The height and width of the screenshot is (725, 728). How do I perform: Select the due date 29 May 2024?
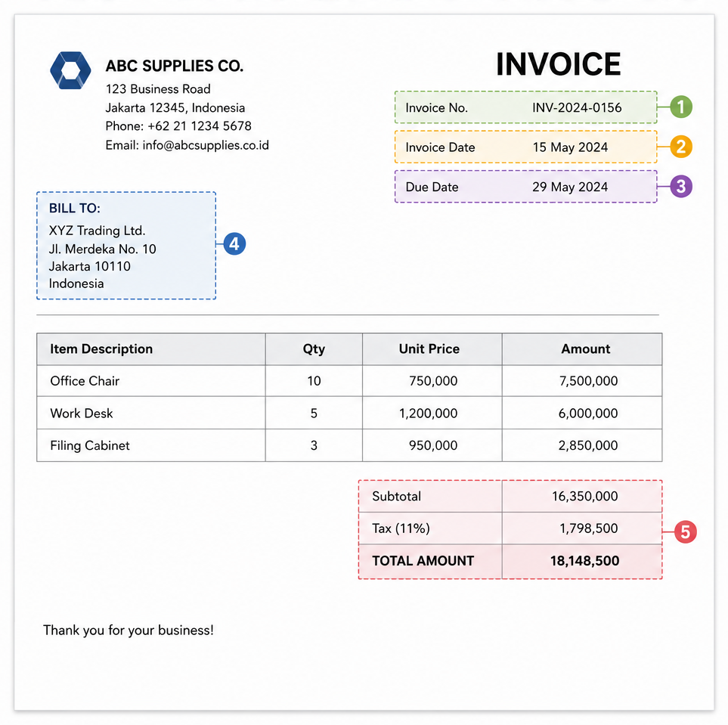(570, 187)
